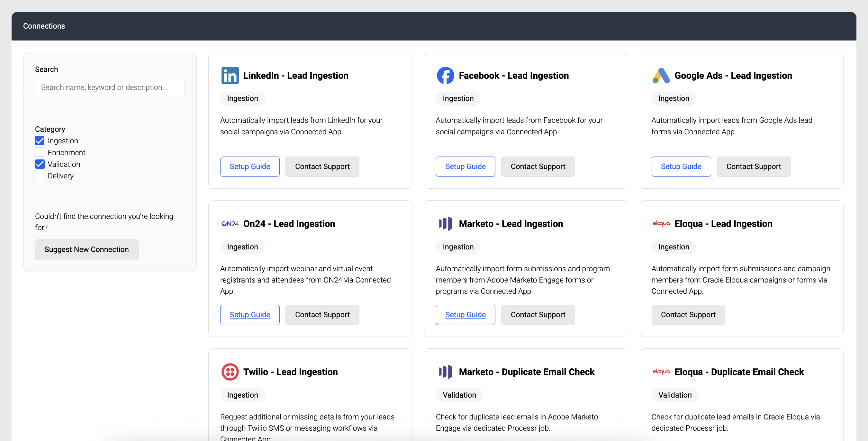Click Ingestion tag on LinkedIn card
The image size is (868, 441).
click(243, 98)
